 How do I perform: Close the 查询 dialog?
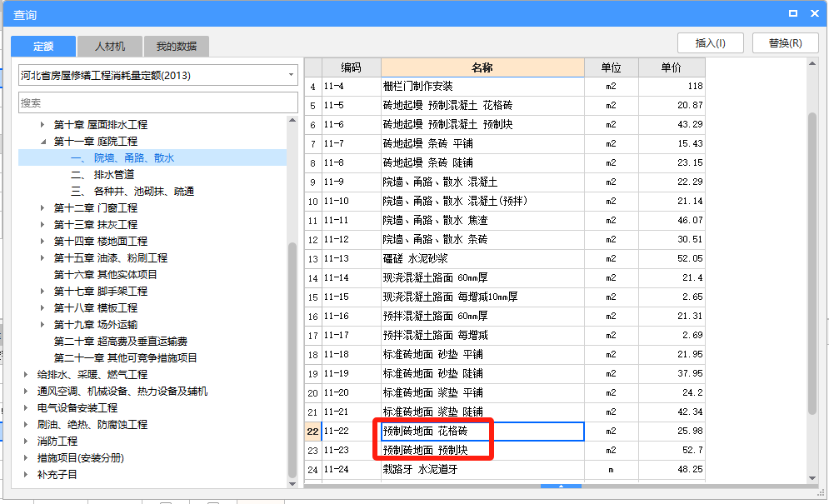pos(815,14)
